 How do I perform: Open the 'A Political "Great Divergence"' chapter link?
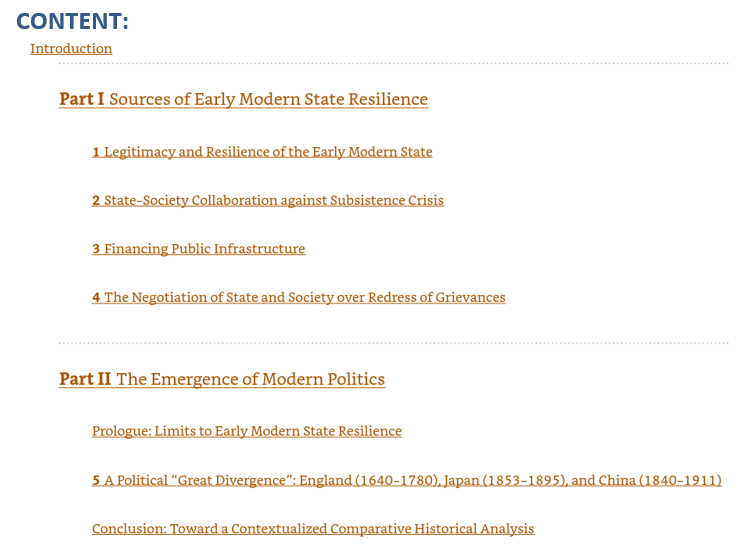tap(412, 480)
